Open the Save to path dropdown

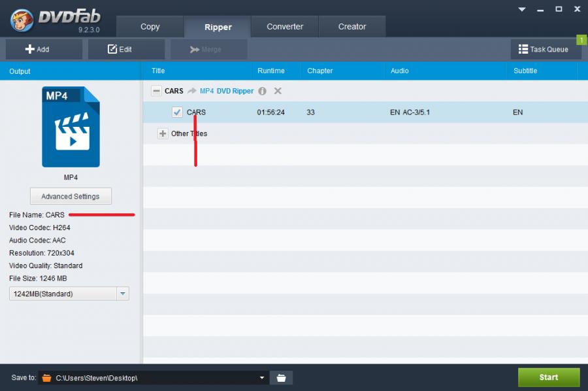pyautogui.click(x=262, y=377)
